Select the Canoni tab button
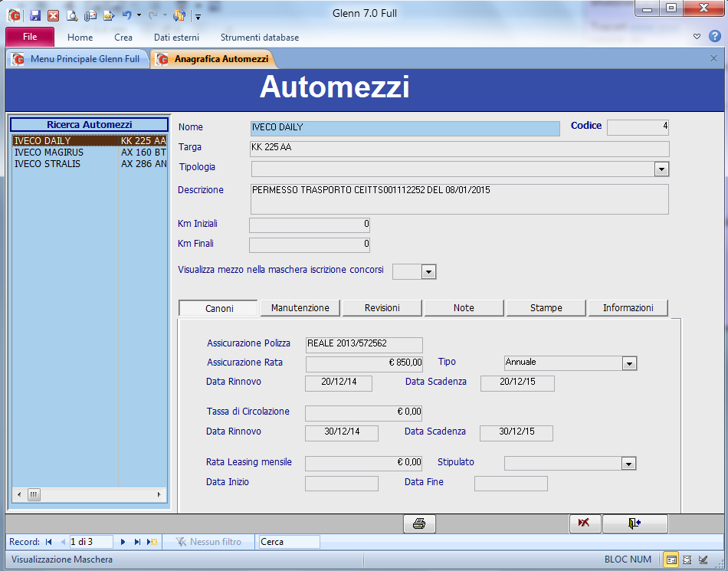Image resolution: width=728 pixels, height=571 pixels. coord(218,308)
